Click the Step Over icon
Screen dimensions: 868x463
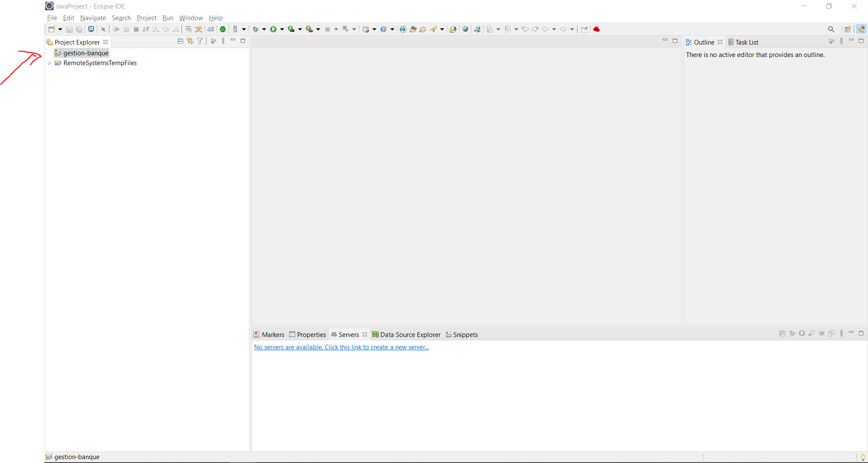pyautogui.click(x=166, y=29)
